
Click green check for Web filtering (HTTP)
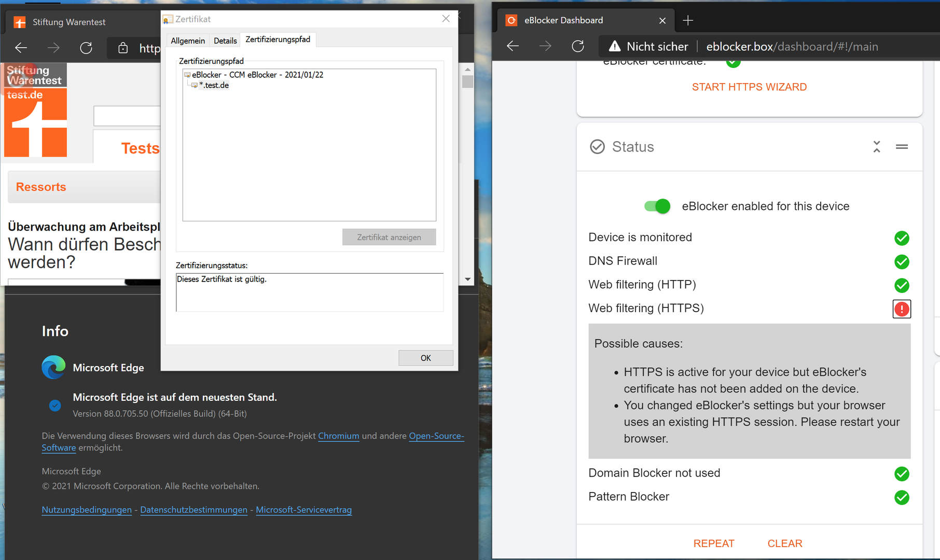coord(902,285)
